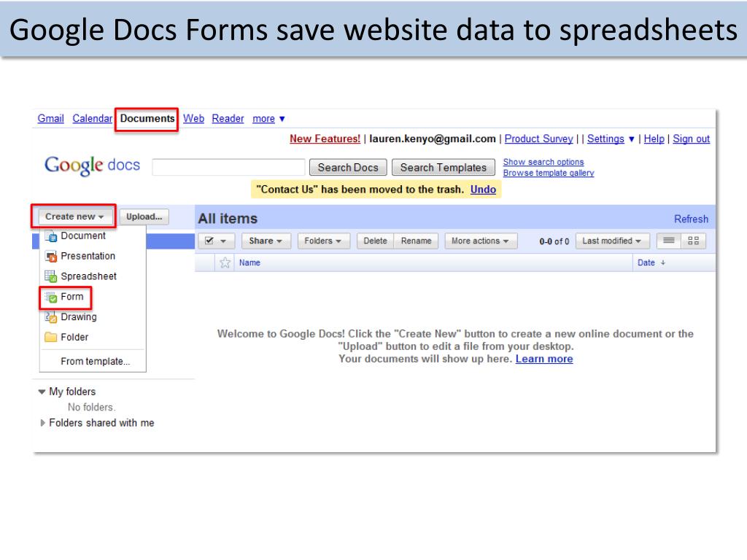The width and height of the screenshot is (747, 560).
Task: Click the Delete button
Action: (x=376, y=241)
